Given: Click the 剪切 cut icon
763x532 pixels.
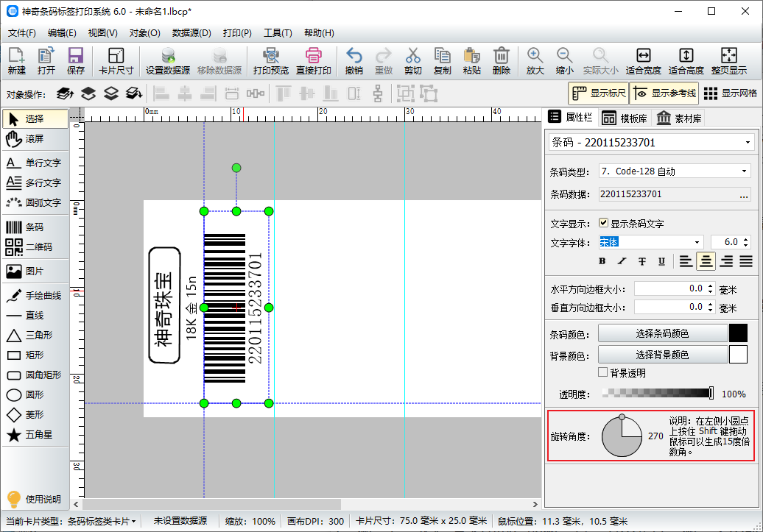Looking at the screenshot, I should [x=412, y=61].
